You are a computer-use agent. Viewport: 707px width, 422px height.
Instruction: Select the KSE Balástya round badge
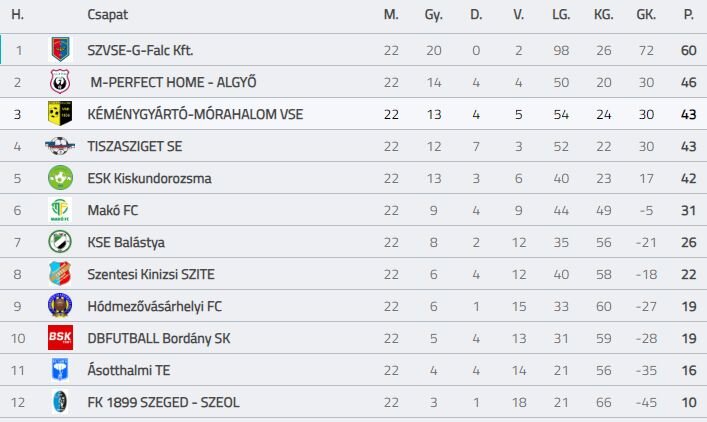(60, 242)
